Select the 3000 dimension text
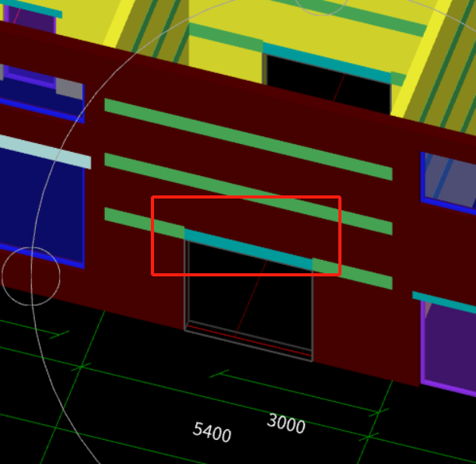 tap(286, 423)
